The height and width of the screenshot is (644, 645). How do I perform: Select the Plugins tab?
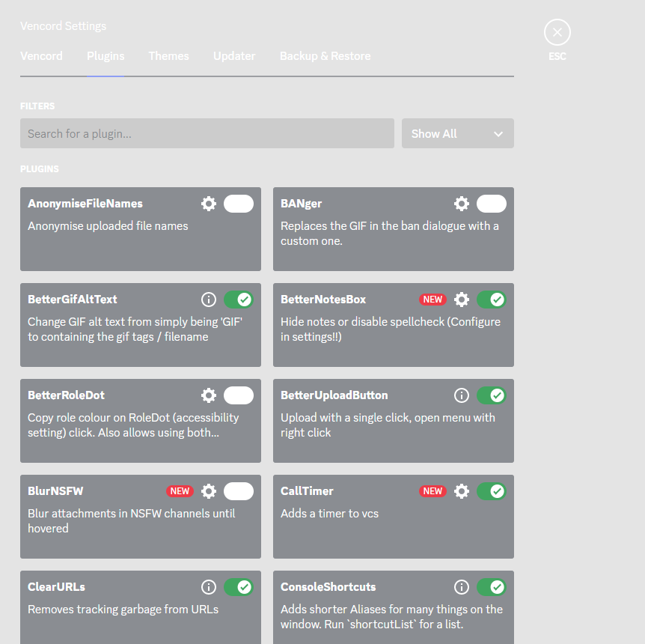point(106,56)
